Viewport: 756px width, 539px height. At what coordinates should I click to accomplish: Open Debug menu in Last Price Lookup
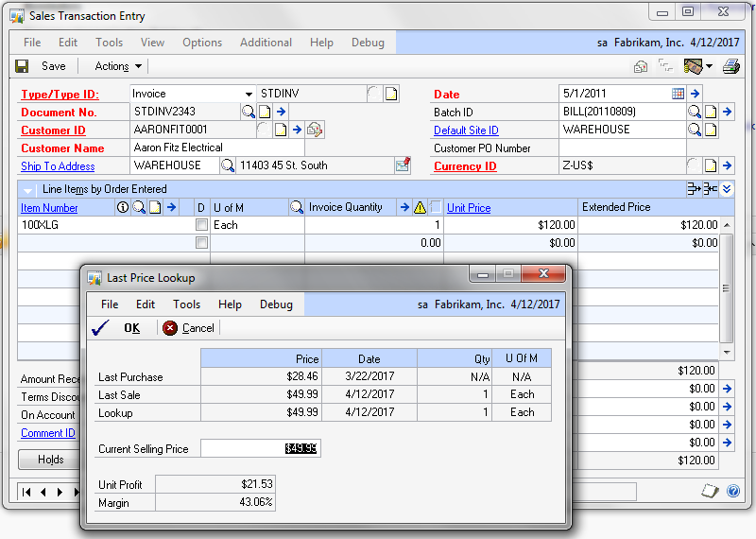[276, 304]
